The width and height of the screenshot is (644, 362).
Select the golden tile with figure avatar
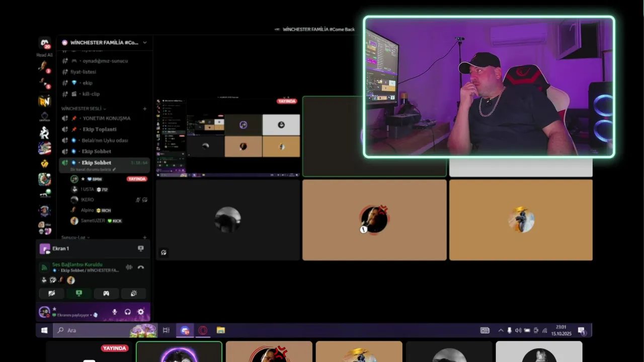click(x=521, y=220)
